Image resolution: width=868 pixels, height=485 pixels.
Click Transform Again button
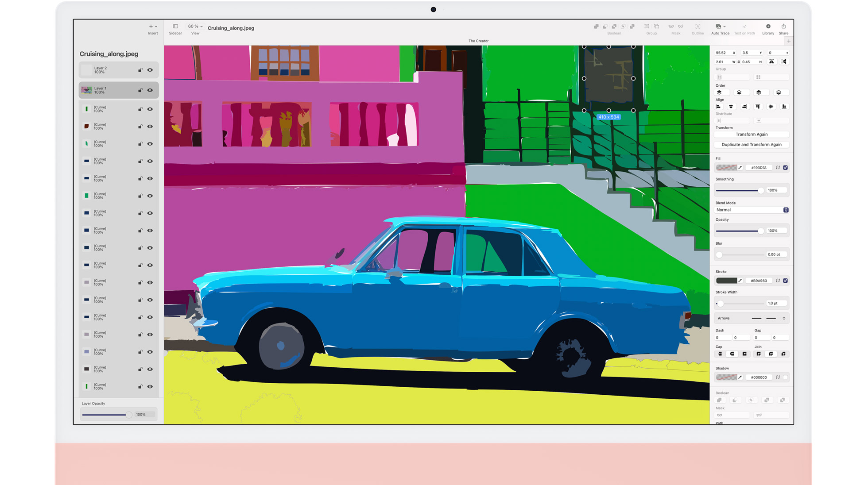(x=751, y=135)
